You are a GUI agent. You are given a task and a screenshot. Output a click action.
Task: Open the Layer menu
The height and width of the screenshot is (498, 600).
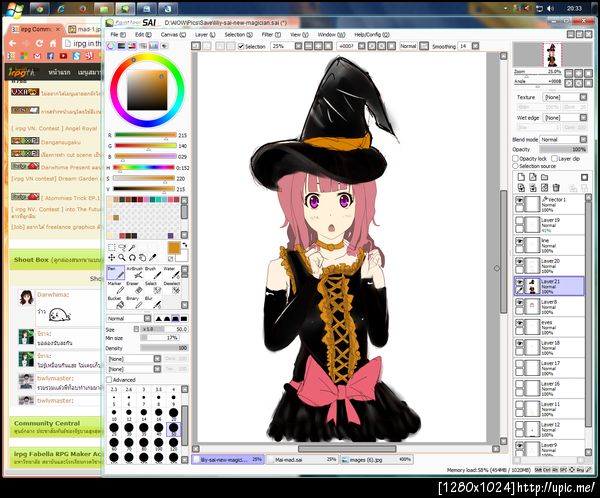205,34
